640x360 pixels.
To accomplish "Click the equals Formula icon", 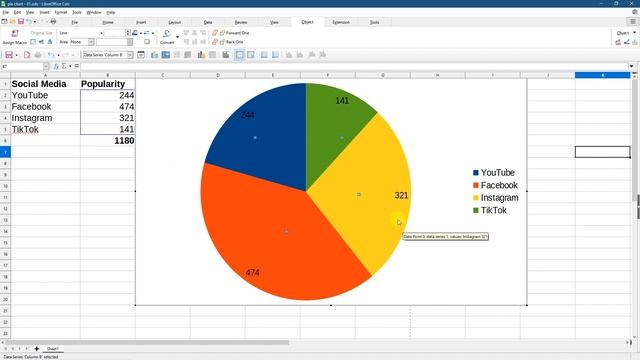I will click(x=76, y=66).
